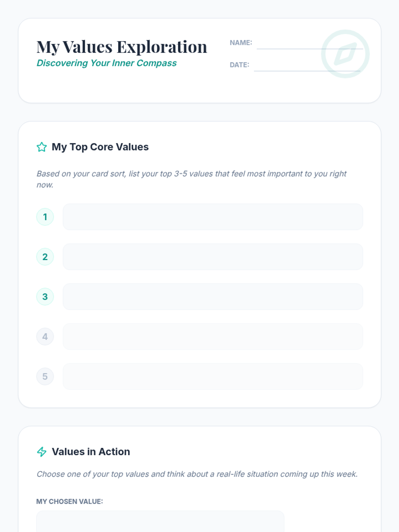Focus the fourth core value input box
Viewport: 399px width, 532px height.
coord(213,336)
